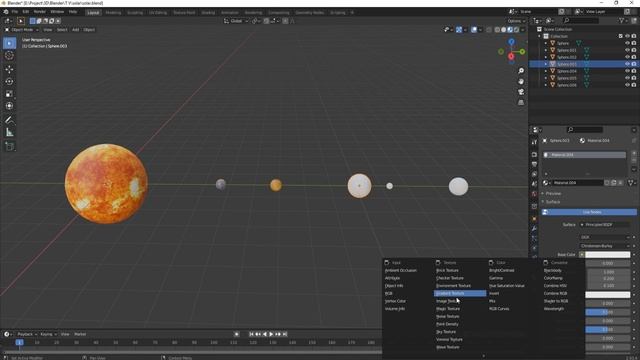Open Render properties tab icon
The width and height of the screenshot is (640, 360).
click(534, 155)
